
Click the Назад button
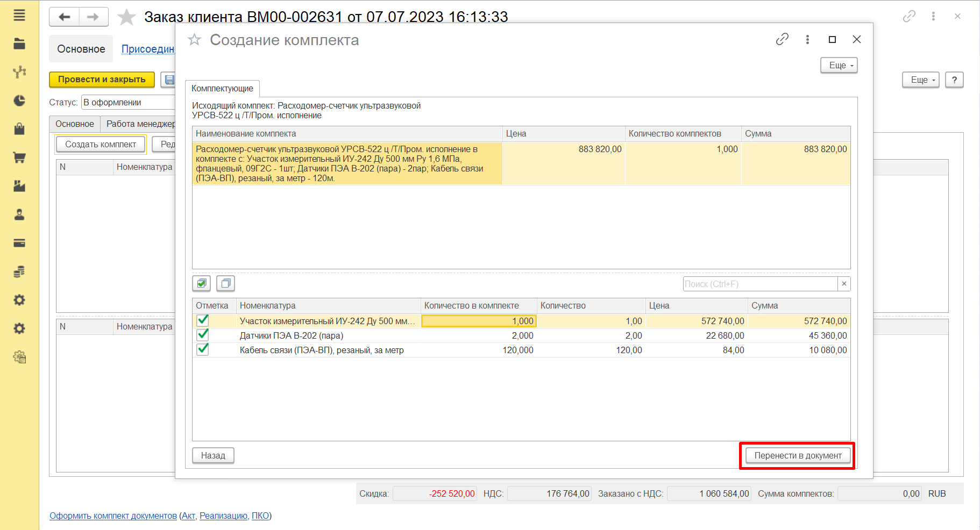point(213,455)
